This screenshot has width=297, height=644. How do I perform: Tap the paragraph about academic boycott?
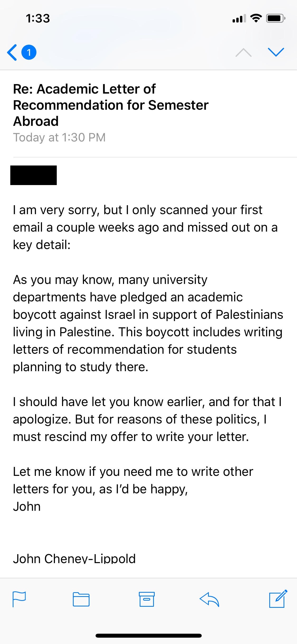[148, 323]
